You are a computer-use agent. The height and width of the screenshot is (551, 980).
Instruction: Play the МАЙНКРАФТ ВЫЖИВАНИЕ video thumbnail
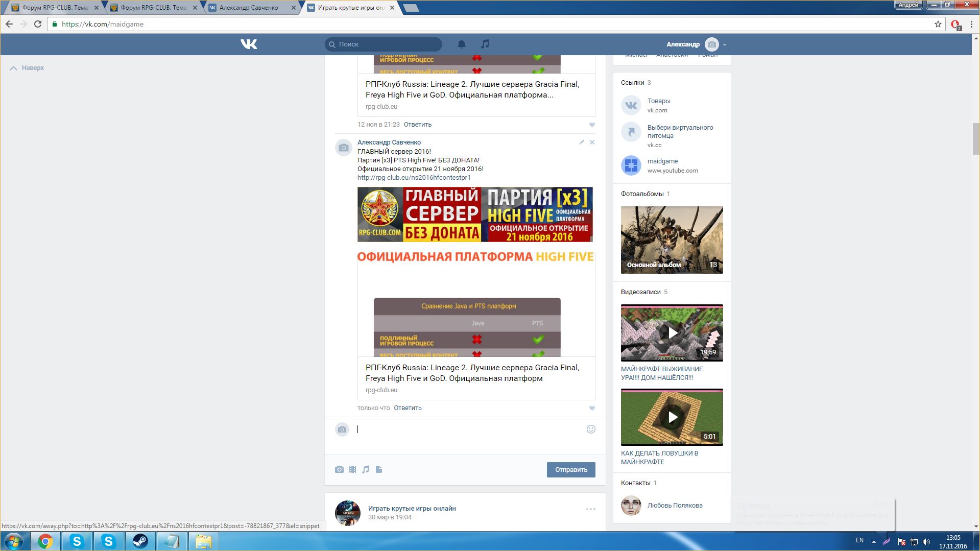[672, 333]
